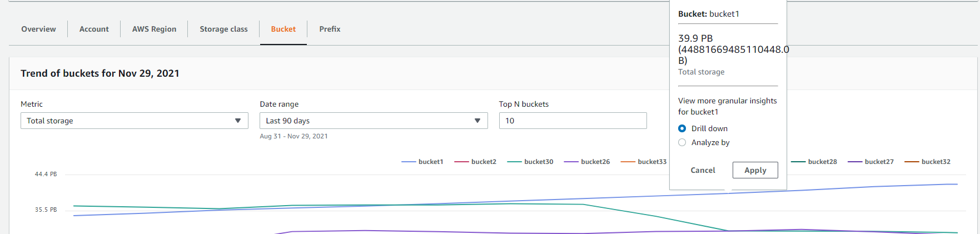
Task: Open the Prefix tab
Action: pyautogui.click(x=330, y=29)
